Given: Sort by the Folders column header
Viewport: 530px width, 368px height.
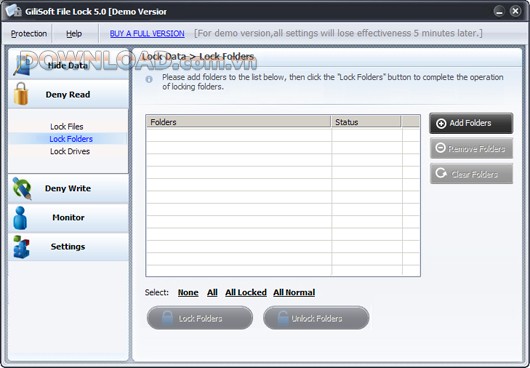Looking at the screenshot, I should point(239,122).
